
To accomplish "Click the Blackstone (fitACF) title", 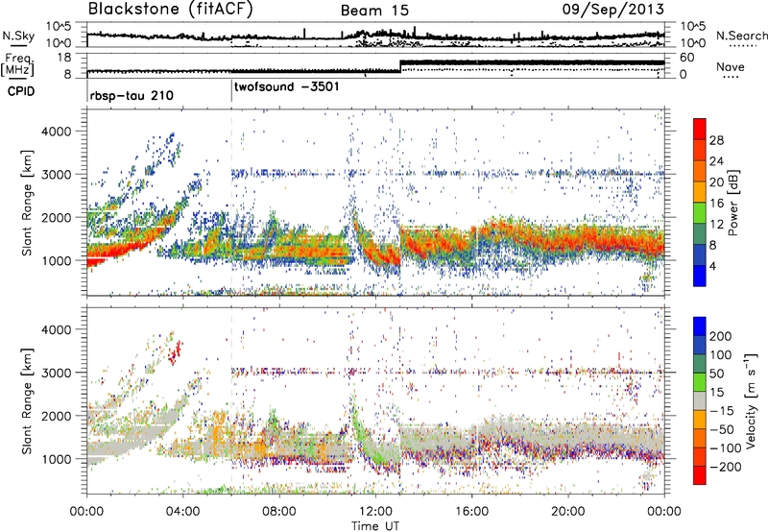I will pyautogui.click(x=170, y=10).
